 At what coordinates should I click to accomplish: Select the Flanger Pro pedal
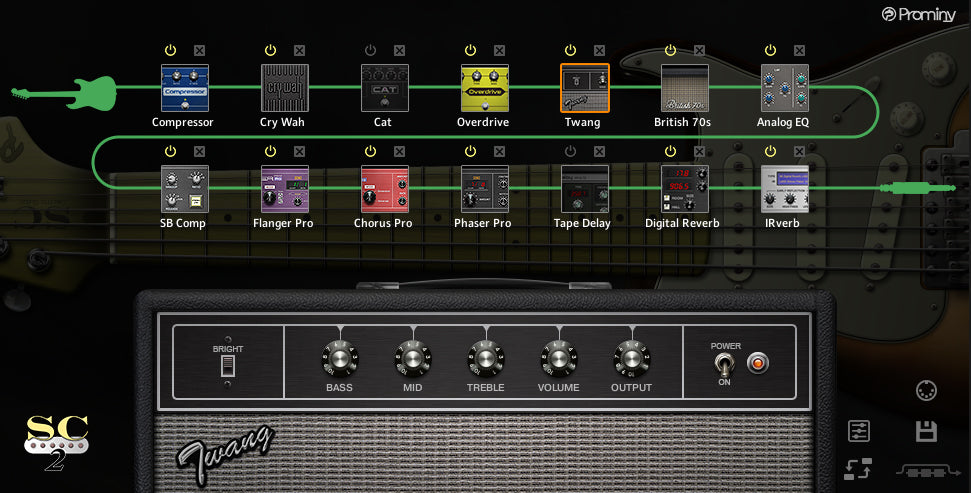pos(284,189)
